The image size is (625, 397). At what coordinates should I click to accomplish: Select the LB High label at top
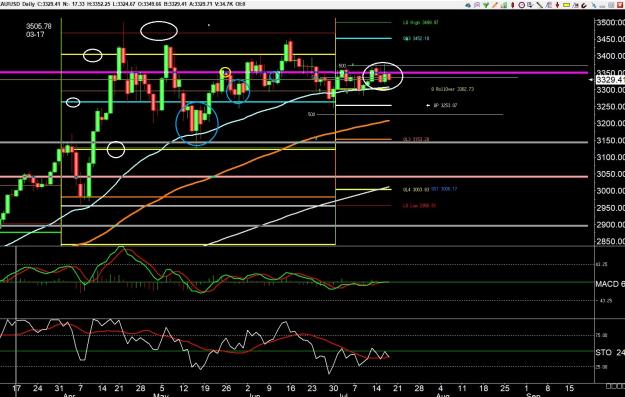click(421, 23)
